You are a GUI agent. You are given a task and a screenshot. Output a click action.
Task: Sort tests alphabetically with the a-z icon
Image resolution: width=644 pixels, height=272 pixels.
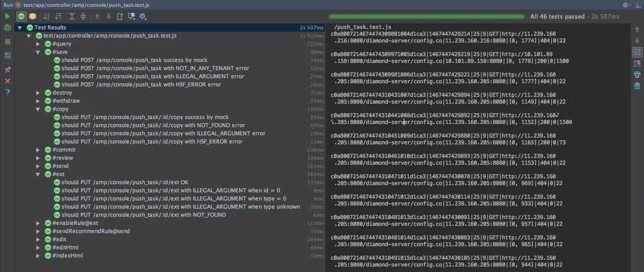(x=47, y=16)
